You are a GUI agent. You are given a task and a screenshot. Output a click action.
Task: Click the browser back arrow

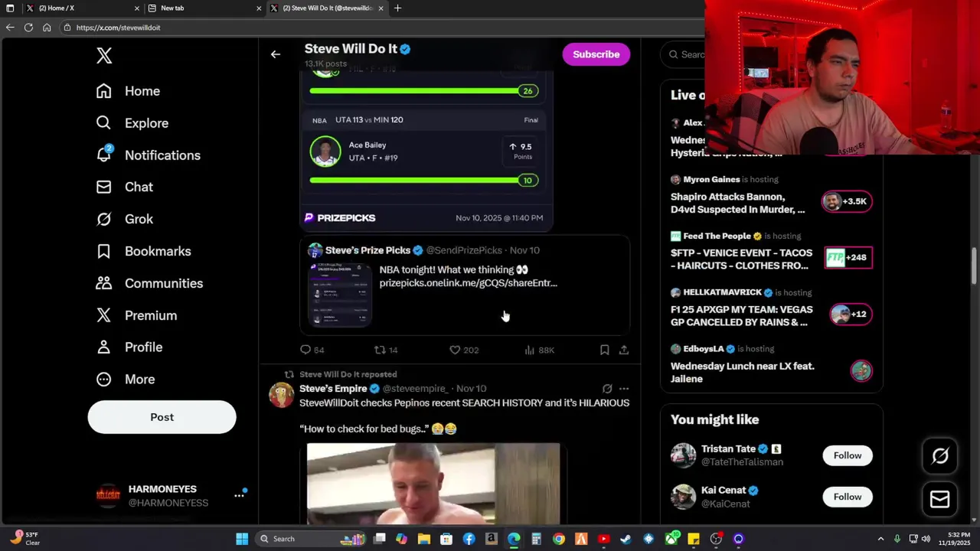click(10, 28)
